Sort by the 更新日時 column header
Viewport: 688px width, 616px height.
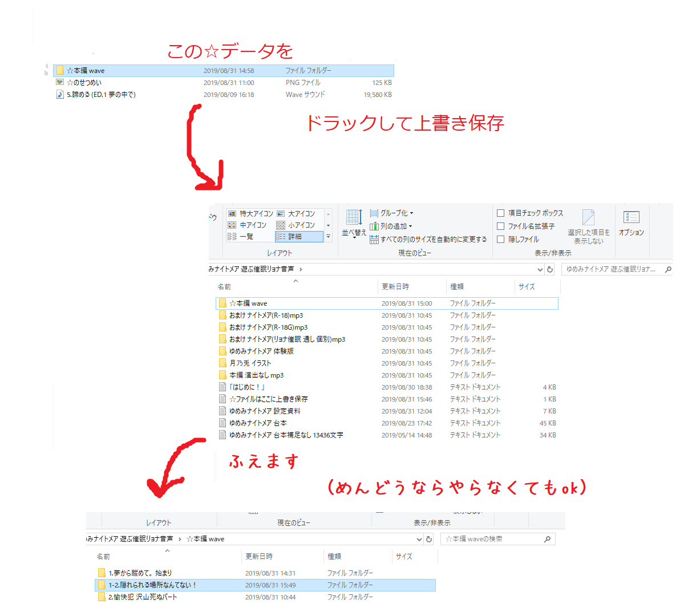(395, 287)
